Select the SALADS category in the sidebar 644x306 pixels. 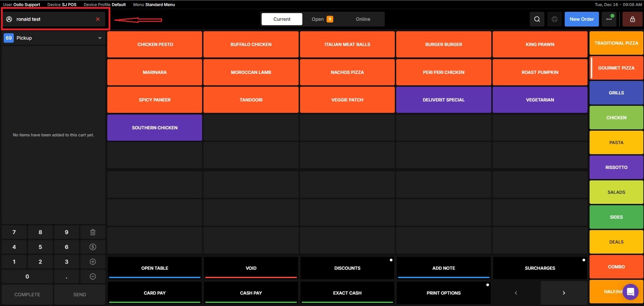[616, 192]
